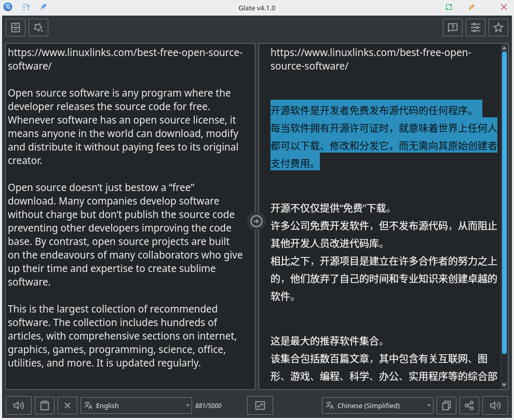Copy the Chinese translation to clipboard
This screenshot has width=514, height=420.
[x=447, y=405]
